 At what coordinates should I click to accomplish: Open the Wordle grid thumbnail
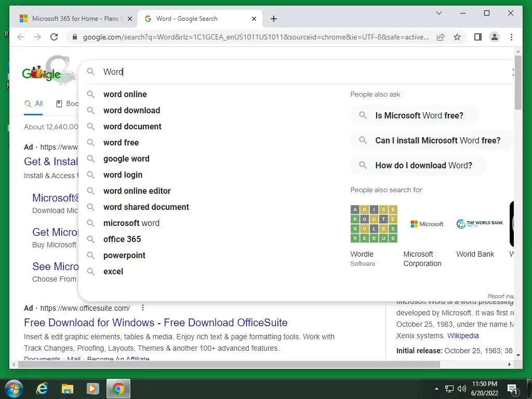[374, 223]
